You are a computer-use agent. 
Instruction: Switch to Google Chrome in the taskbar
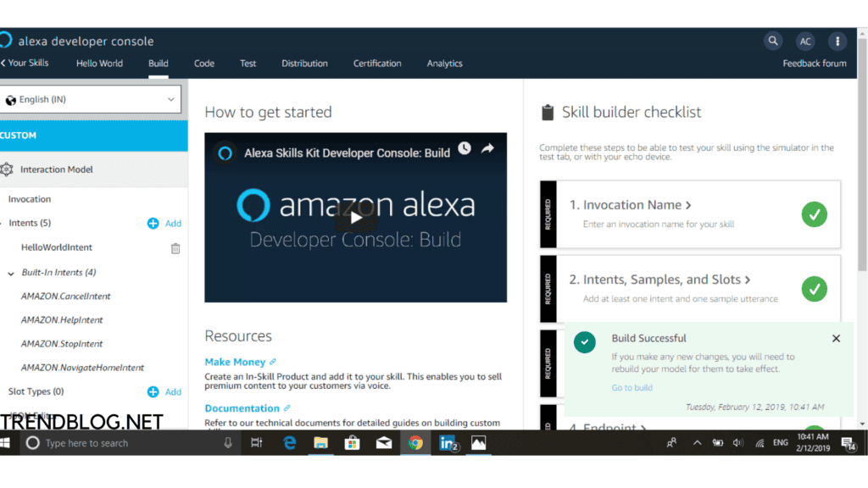tap(415, 442)
